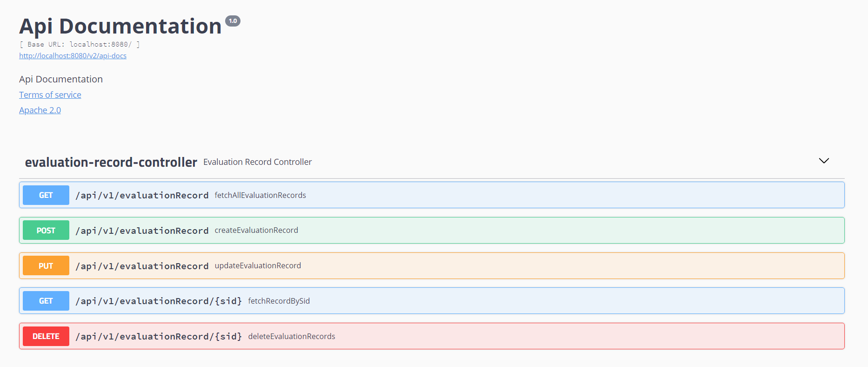Open the localhost:8080/v2/api-docs link
868x367 pixels.
click(73, 55)
